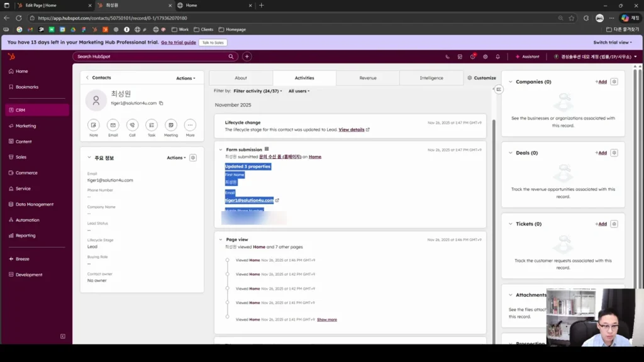Open the notifications bell
644x362 pixels.
coord(498,57)
